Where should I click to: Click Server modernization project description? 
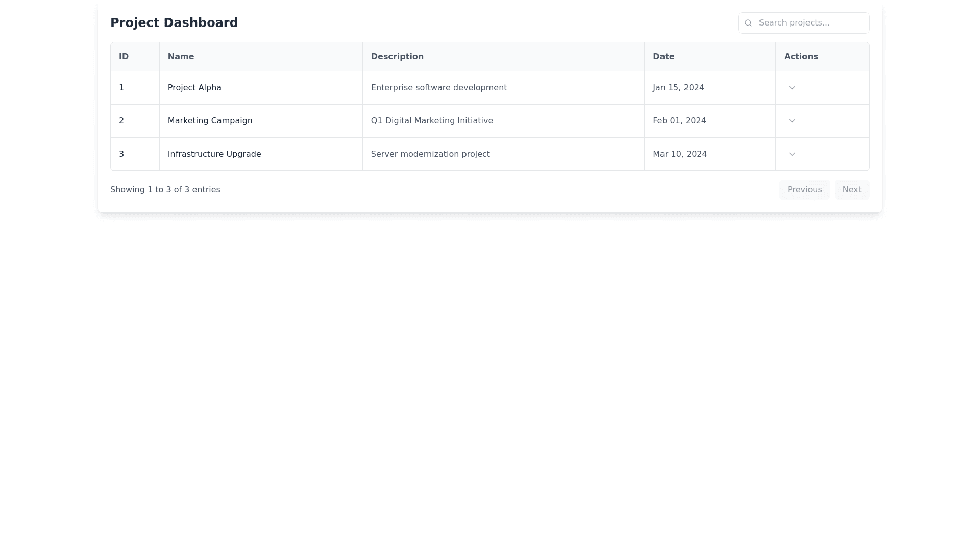[430, 154]
